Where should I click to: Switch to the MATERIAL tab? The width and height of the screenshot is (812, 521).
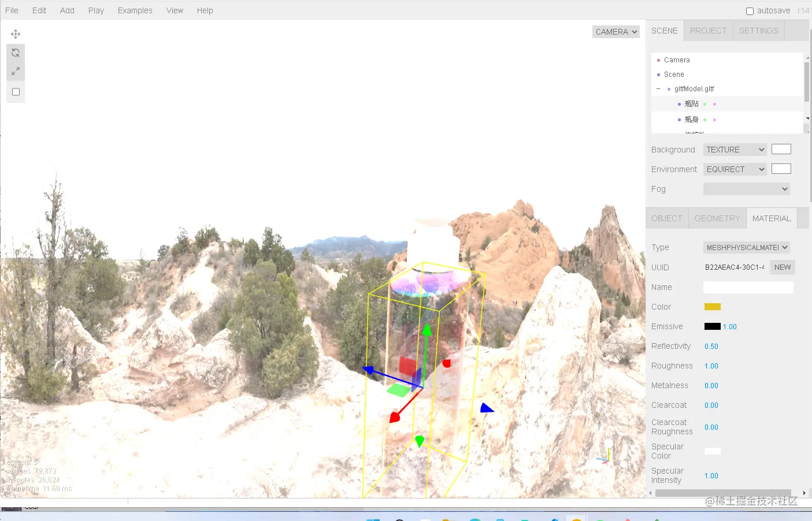point(772,218)
